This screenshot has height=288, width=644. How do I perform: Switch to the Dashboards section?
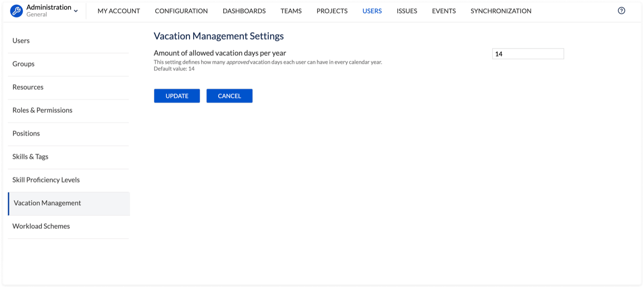coord(244,11)
